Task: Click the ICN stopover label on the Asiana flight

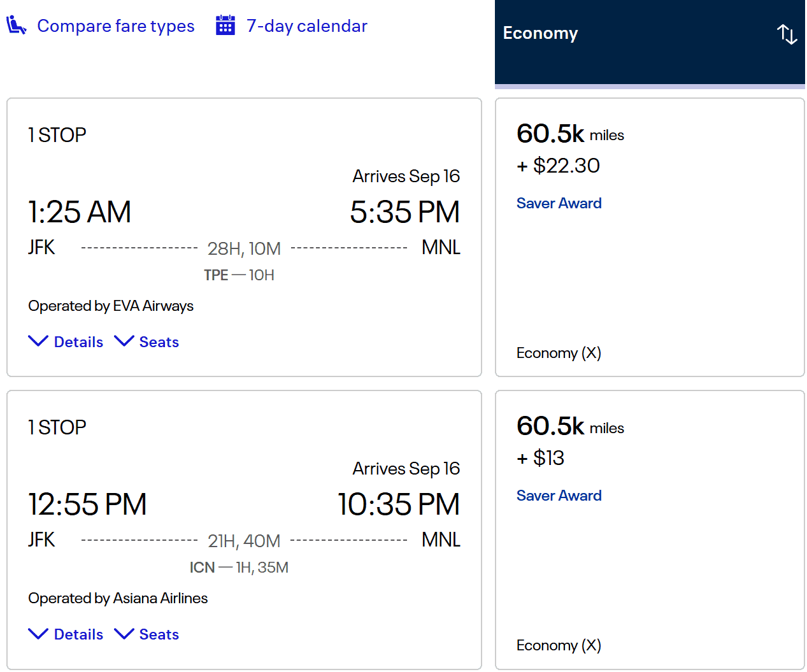Action: 202,567
